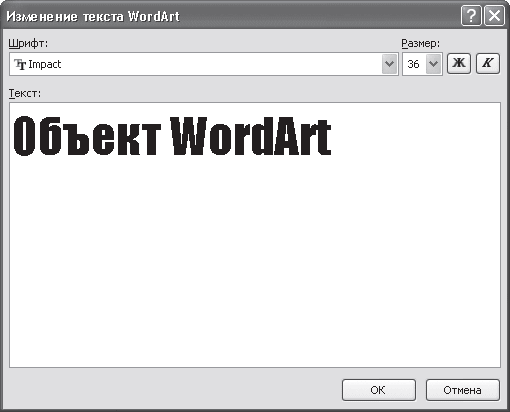The image size is (510, 412).
Task: Click the Изменение текста WordArt title bar
Action: click(233, 16)
